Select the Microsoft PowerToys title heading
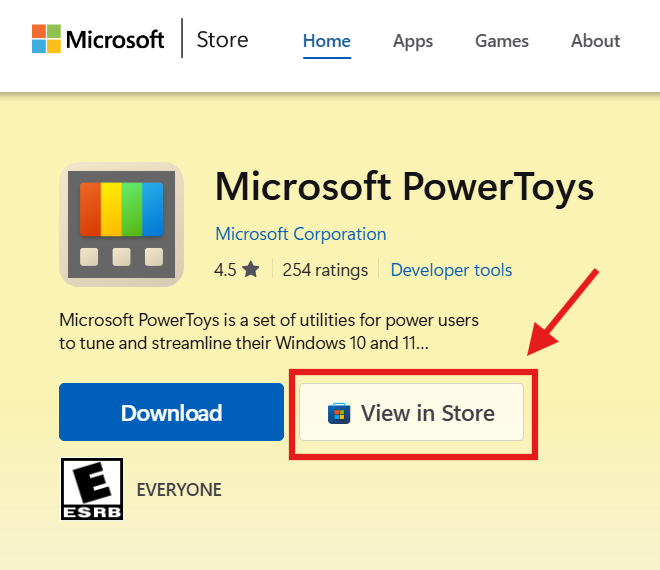The width and height of the screenshot is (660, 570). pos(404,187)
